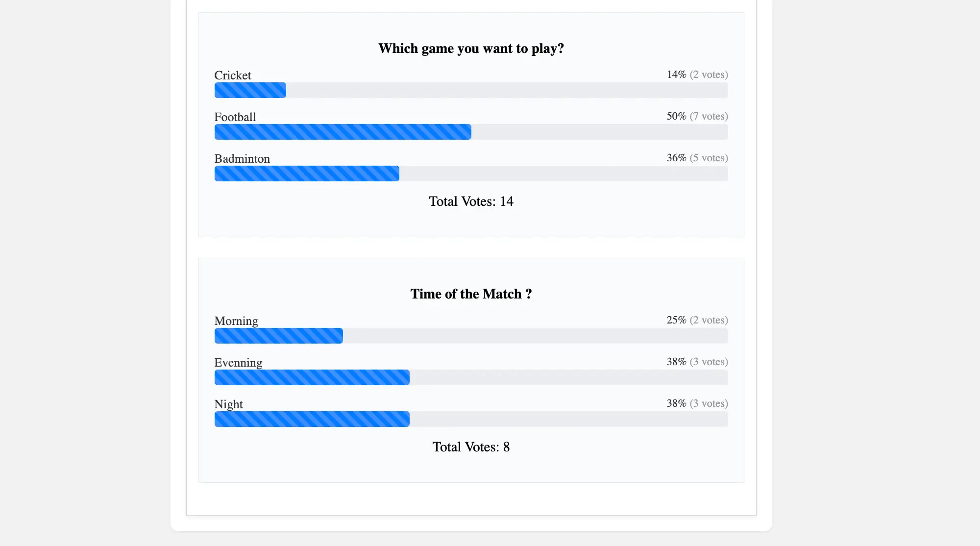Select the Night option label

[228, 404]
